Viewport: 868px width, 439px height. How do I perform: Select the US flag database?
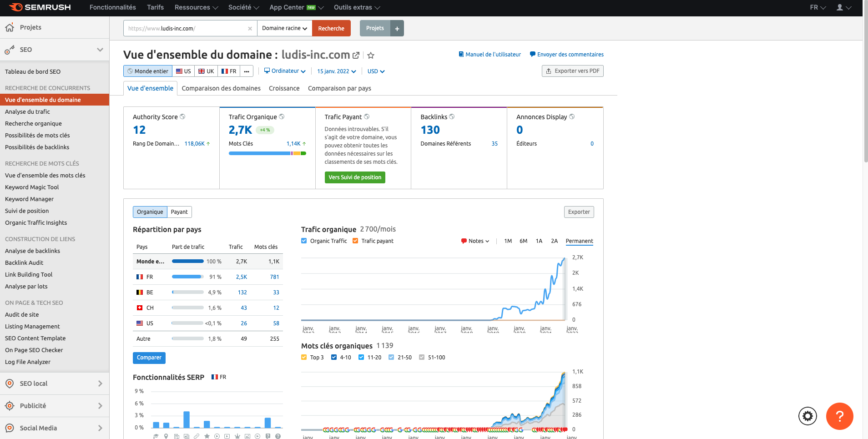click(x=183, y=71)
